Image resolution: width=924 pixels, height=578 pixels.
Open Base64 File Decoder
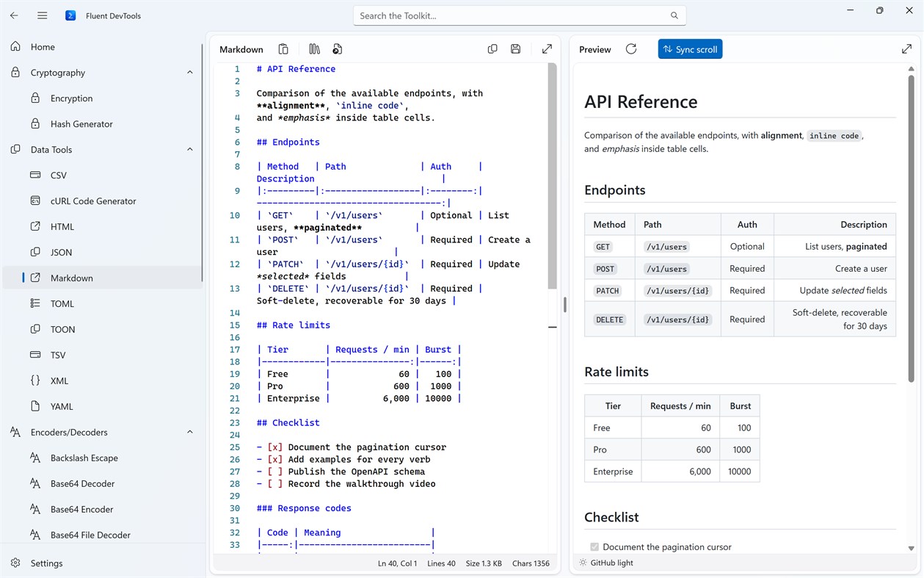point(102,535)
